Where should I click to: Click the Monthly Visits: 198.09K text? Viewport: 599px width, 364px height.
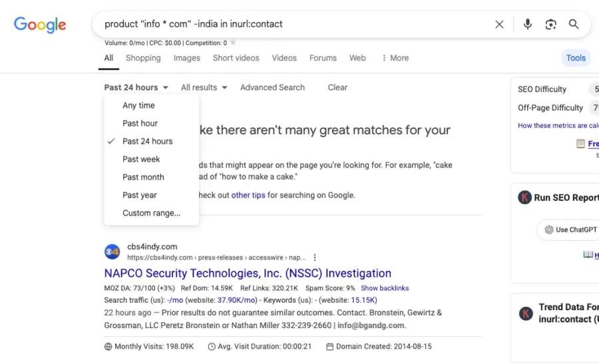pos(154,347)
